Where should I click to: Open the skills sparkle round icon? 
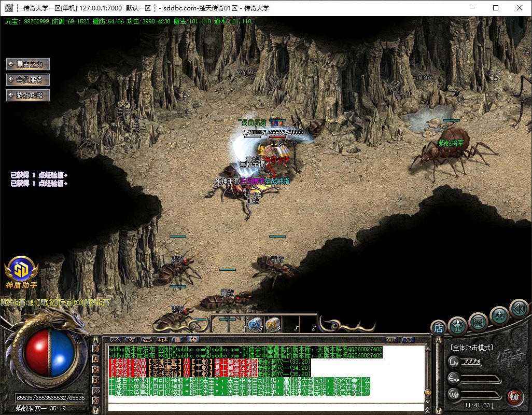click(x=499, y=315)
